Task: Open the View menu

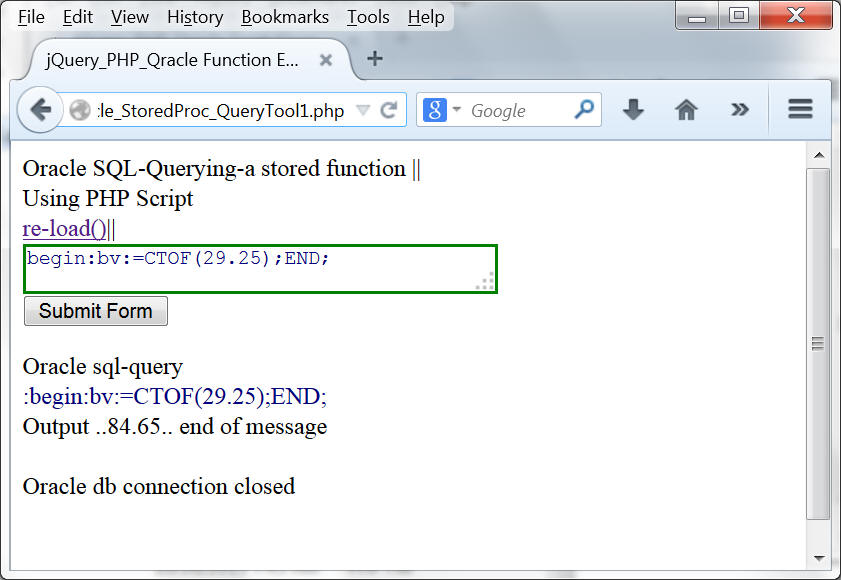Action: point(130,17)
